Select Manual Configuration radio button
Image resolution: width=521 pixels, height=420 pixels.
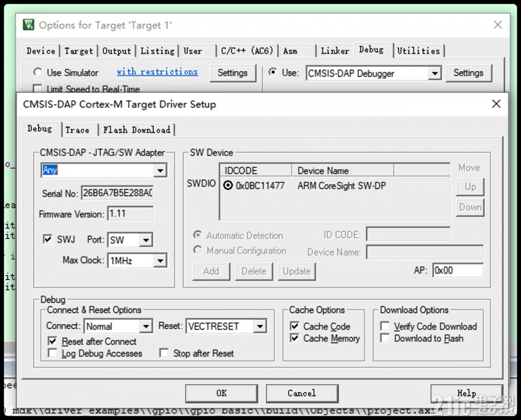[198, 250]
